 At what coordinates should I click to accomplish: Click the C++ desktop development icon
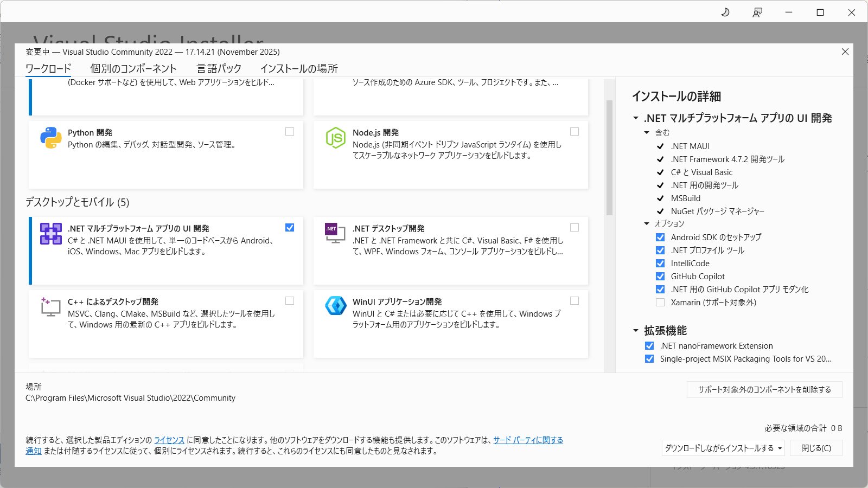(50, 307)
